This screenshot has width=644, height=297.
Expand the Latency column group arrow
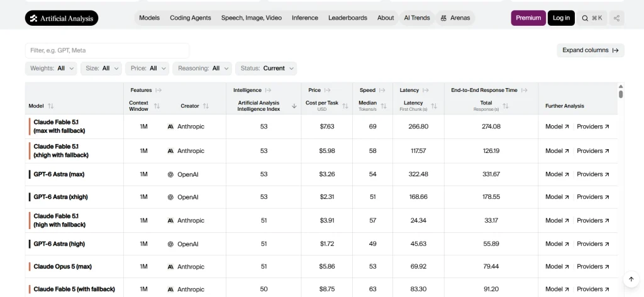click(426, 90)
